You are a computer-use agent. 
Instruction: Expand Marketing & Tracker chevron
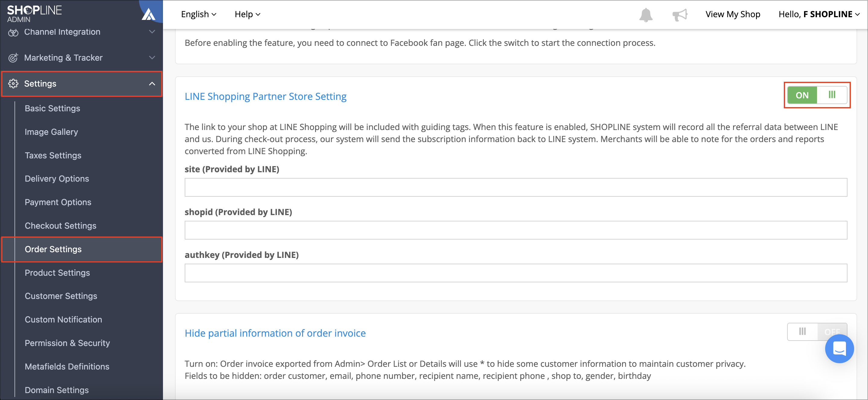click(x=152, y=58)
